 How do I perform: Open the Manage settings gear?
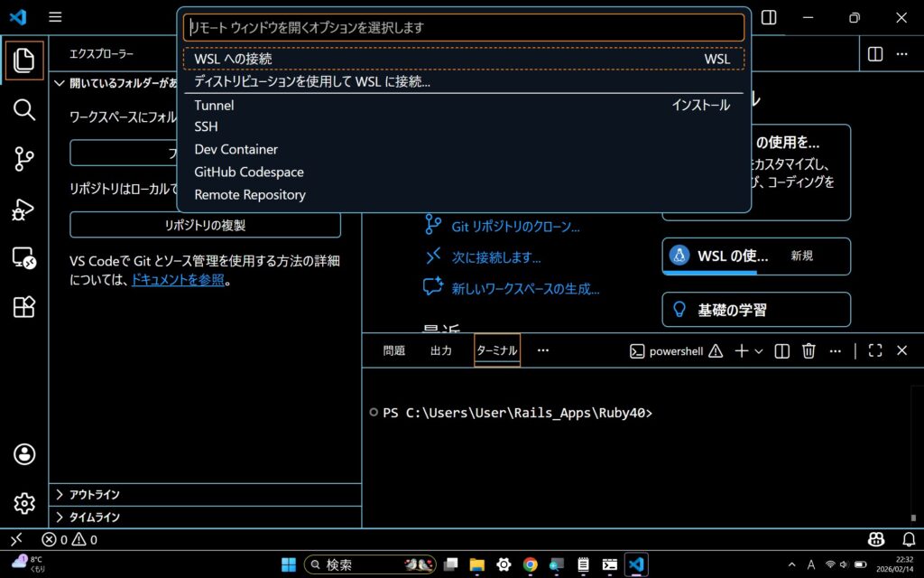pos(24,503)
